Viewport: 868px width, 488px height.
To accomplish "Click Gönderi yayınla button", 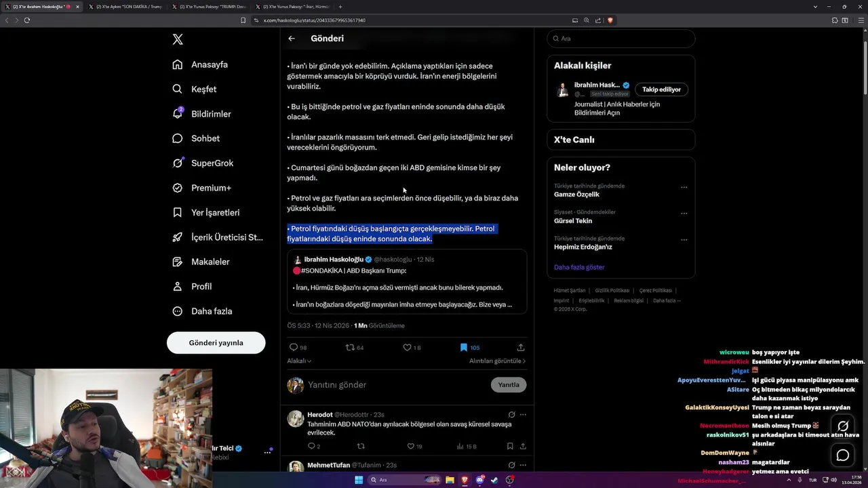I will (x=216, y=343).
